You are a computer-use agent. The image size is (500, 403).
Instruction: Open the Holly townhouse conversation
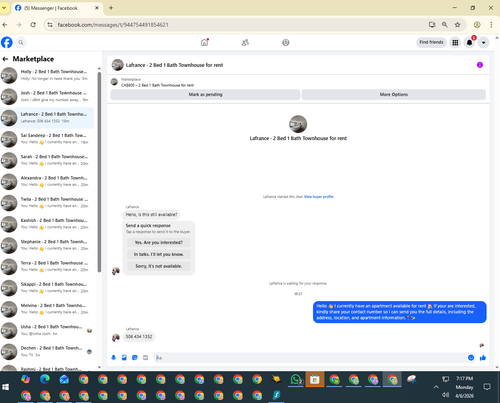coord(47,75)
